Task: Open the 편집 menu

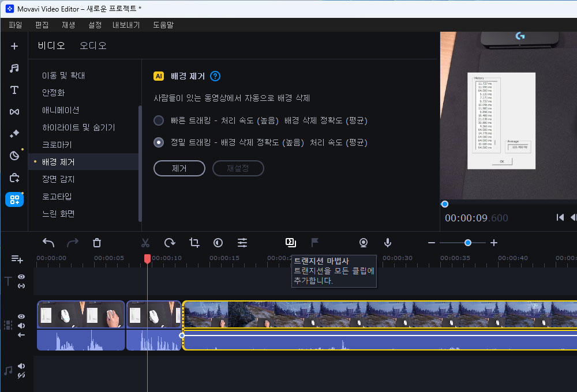Action: point(42,25)
